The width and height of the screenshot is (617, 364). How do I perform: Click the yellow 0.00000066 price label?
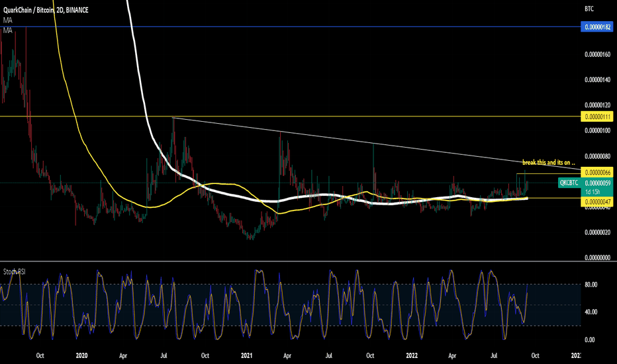[x=597, y=172]
